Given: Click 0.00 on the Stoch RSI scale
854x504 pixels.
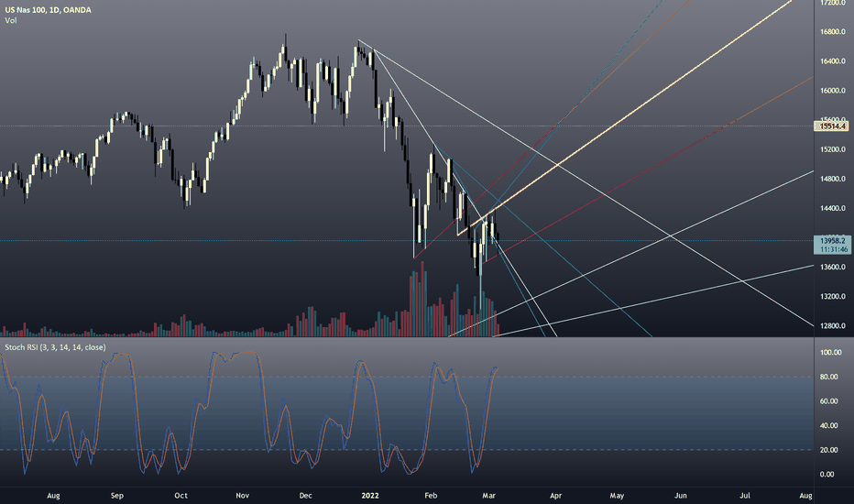Looking at the screenshot, I should tap(827, 475).
